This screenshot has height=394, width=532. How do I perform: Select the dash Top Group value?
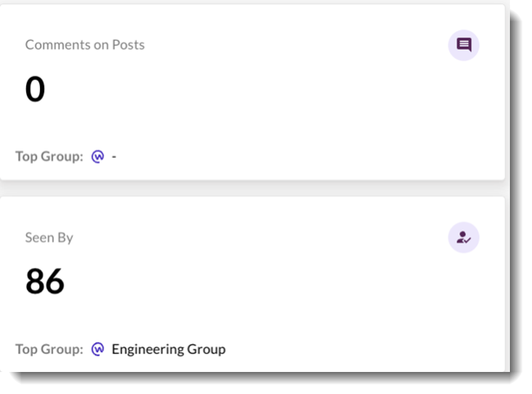pos(114,156)
